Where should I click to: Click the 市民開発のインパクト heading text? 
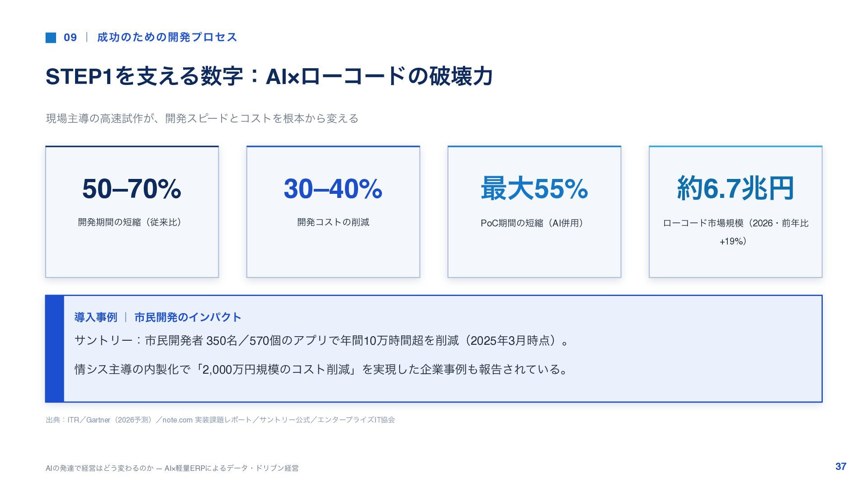coord(188,317)
